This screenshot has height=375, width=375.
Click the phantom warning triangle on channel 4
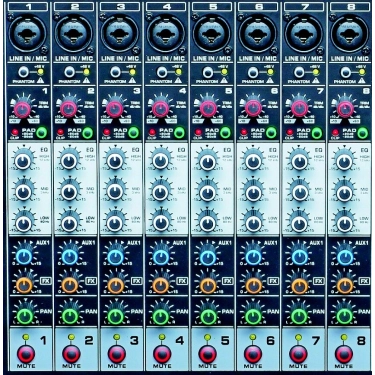[x=178, y=80]
